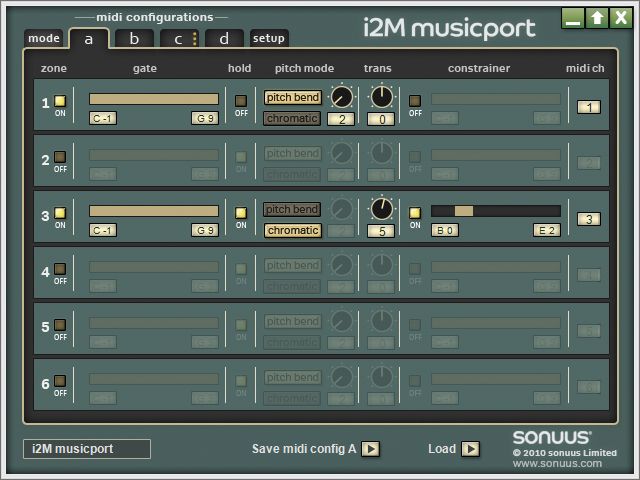Viewport: 640px width, 480px height.
Task: Minimize the i2M musicport window
Action: tap(573, 18)
